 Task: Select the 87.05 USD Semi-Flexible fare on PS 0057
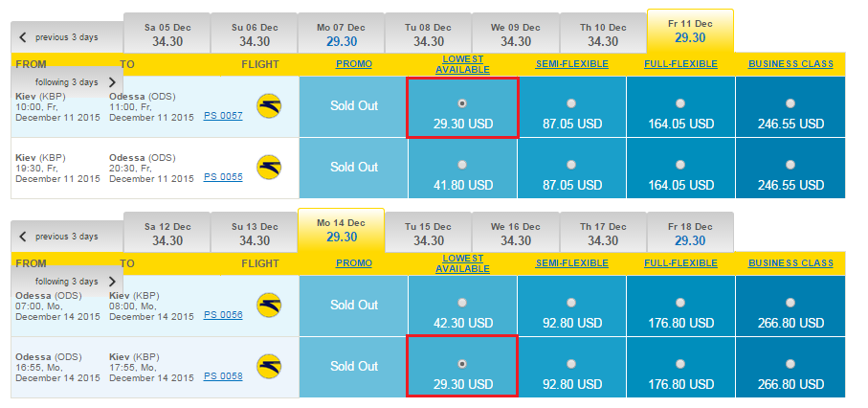point(571,103)
